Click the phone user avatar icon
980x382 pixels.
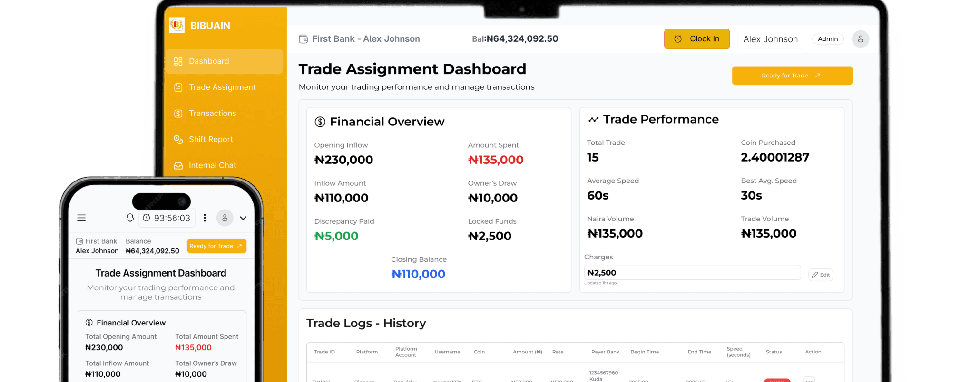(225, 218)
